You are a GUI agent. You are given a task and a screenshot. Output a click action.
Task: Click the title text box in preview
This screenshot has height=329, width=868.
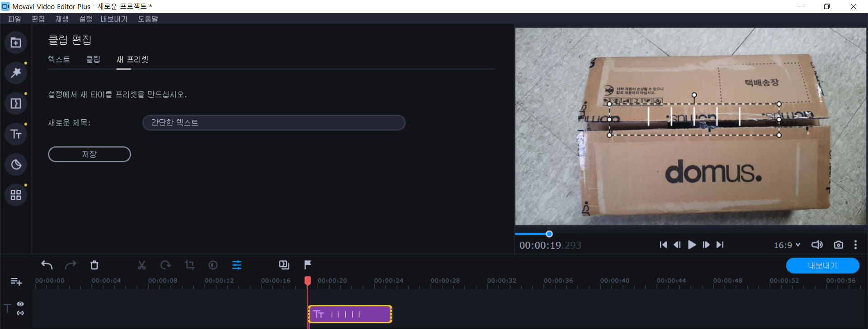(694, 119)
